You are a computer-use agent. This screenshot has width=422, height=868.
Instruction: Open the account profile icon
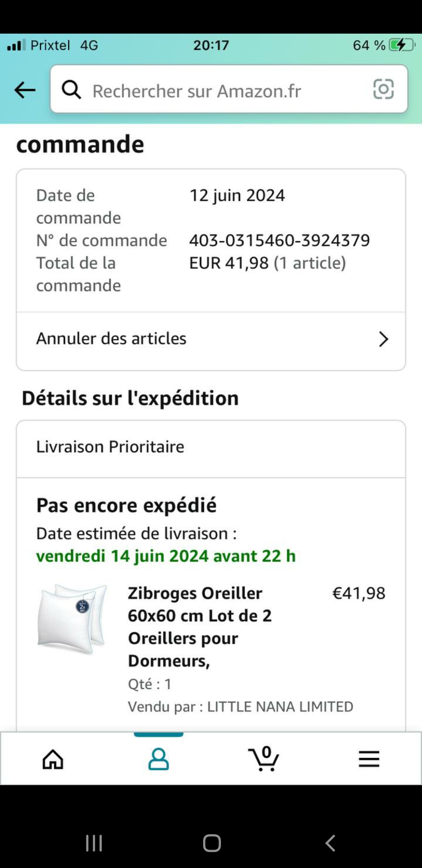159,759
